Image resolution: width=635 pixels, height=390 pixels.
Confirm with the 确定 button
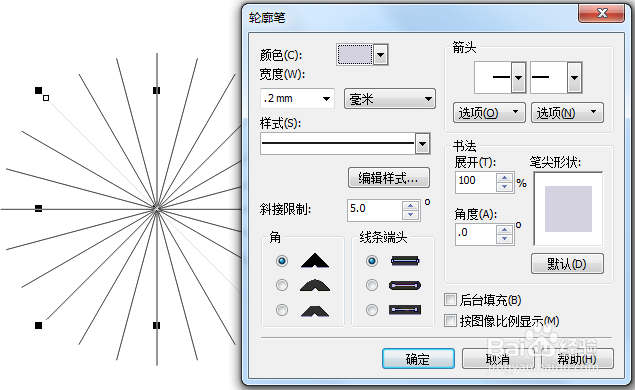pyautogui.click(x=418, y=359)
